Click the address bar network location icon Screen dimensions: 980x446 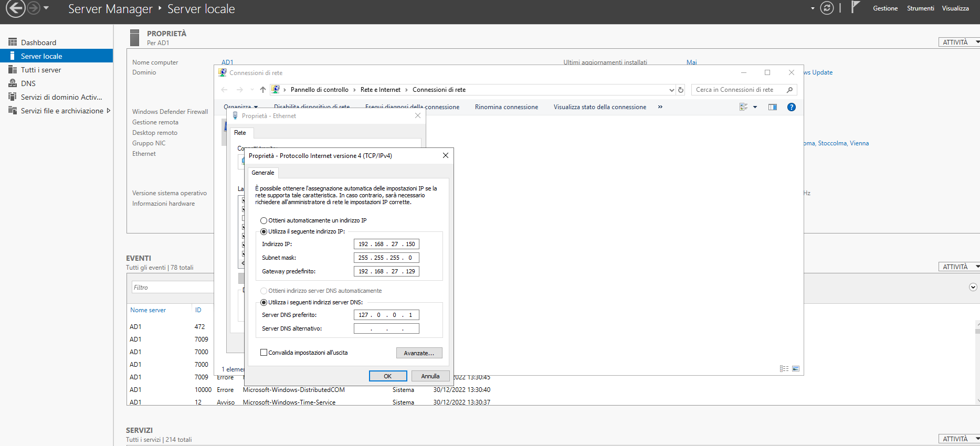pos(276,90)
